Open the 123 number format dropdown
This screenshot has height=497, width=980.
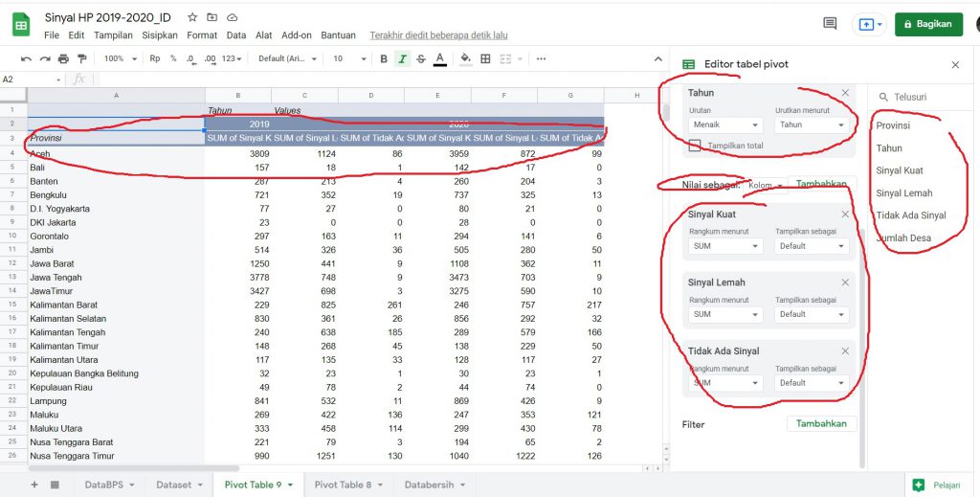232,58
